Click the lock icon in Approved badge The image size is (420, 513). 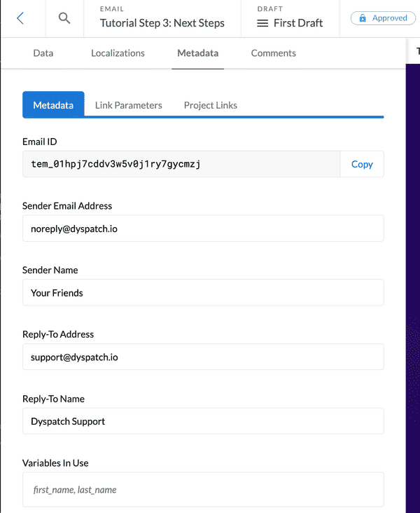pyautogui.click(x=363, y=18)
